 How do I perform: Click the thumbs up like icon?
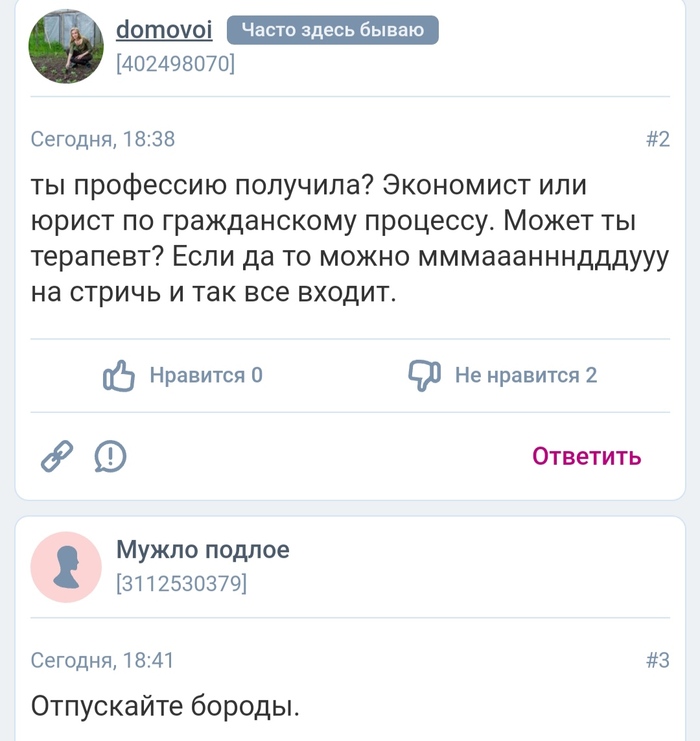119,376
